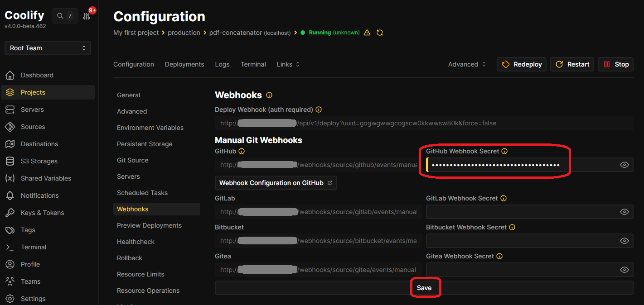
Task: Click the Restart button
Action: pos(572,64)
